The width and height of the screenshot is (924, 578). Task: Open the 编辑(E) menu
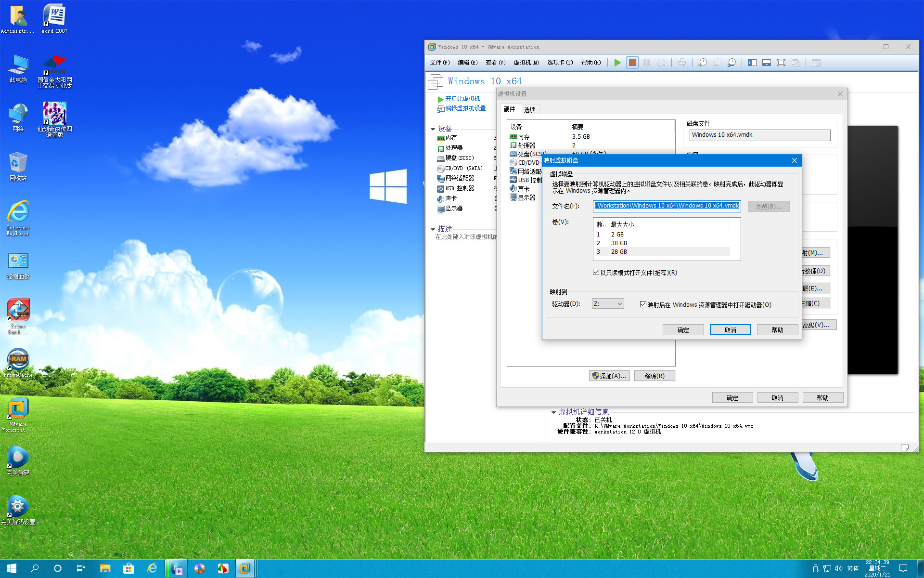click(x=468, y=63)
